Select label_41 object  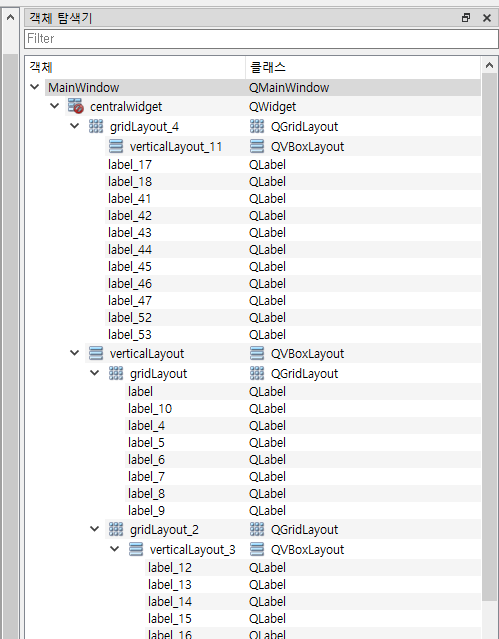tap(130, 199)
